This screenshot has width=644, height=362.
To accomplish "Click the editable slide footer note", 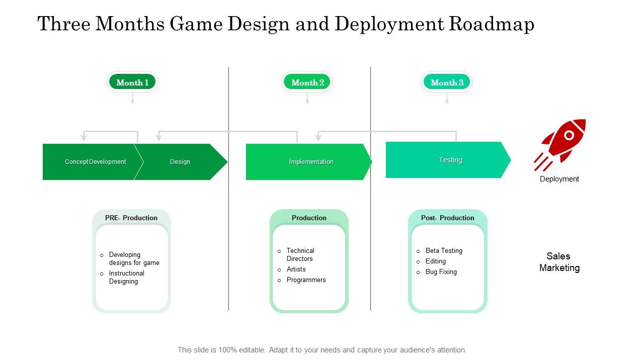I will (x=322, y=350).
